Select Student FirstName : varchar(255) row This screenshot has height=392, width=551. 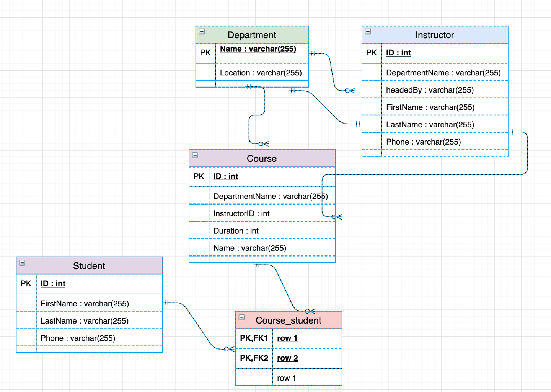(90, 303)
